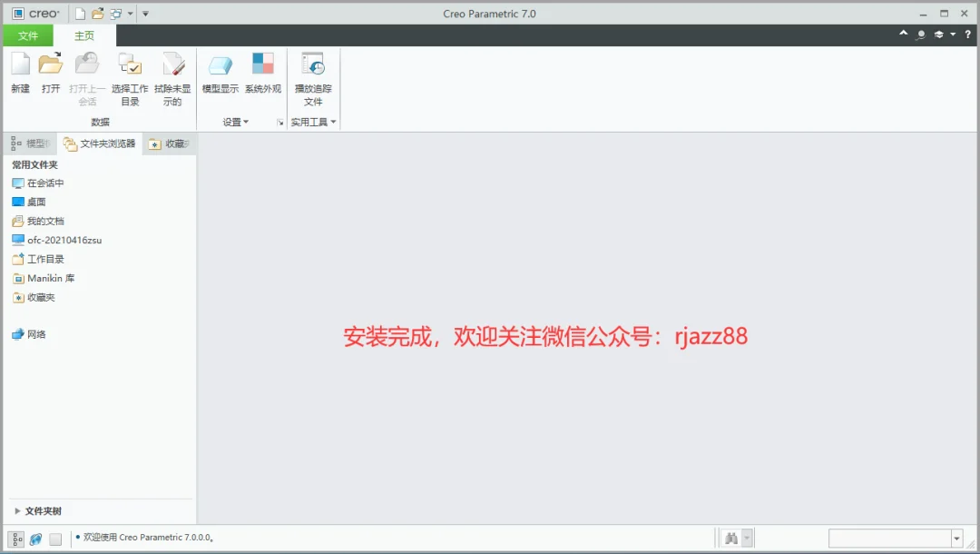Viewport: 980px width, 554px height.
Task: Switch to the 模型树 model tree tab
Action: click(x=31, y=143)
